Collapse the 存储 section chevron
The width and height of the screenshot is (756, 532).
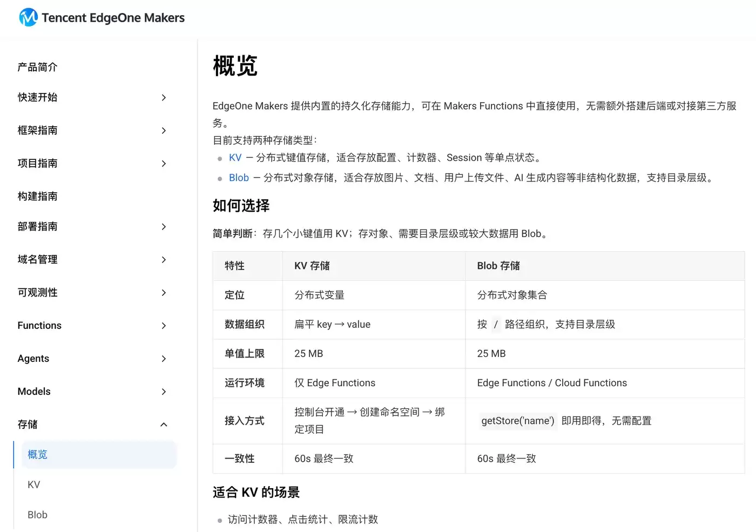(x=164, y=424)
